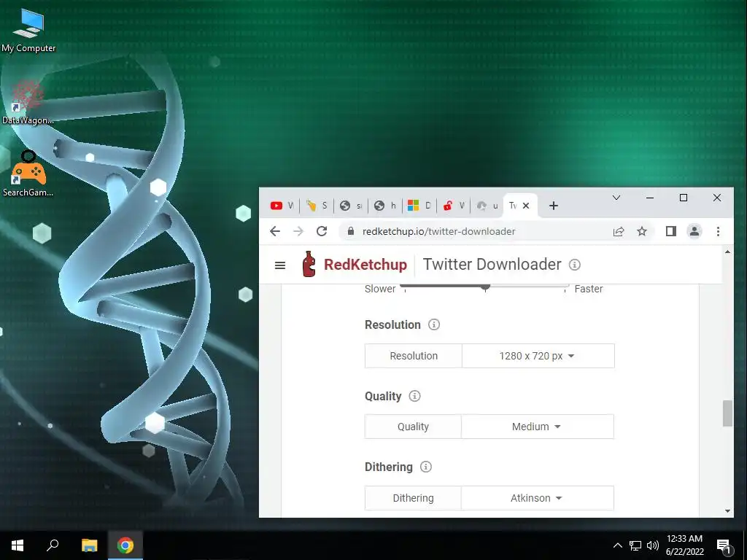
Task: Open the notification center
Action: 724,545
